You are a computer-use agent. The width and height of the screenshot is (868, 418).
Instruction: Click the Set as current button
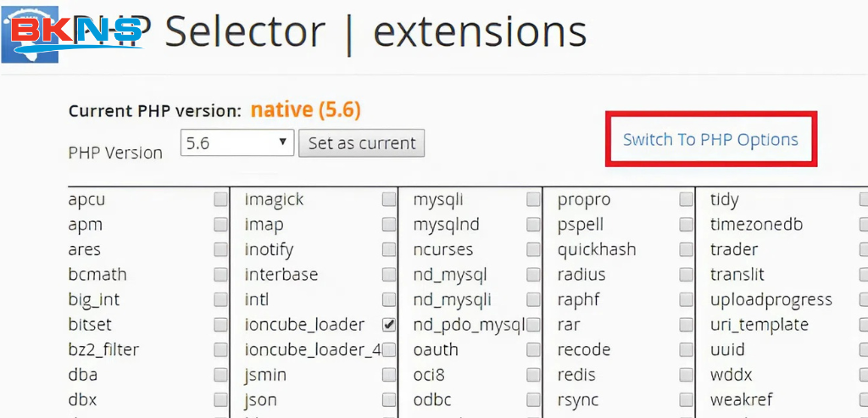point(361,143)
